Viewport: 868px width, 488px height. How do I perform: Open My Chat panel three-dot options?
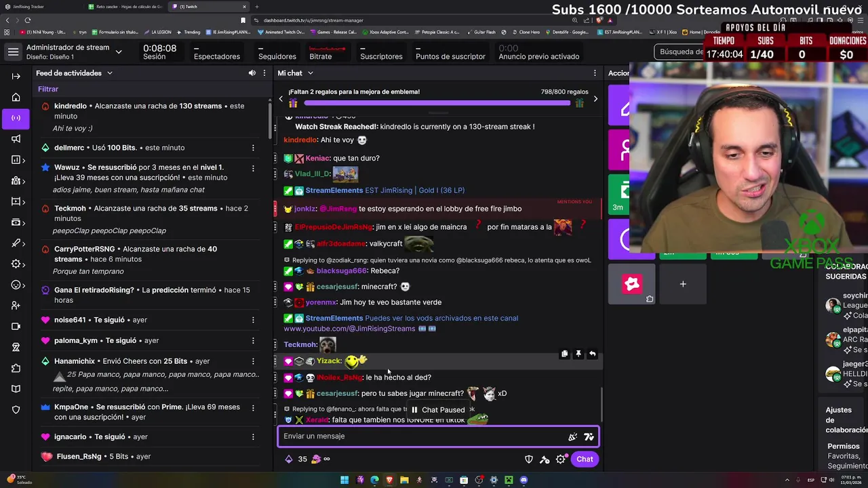pyautogui.click(x=595, y=73)
